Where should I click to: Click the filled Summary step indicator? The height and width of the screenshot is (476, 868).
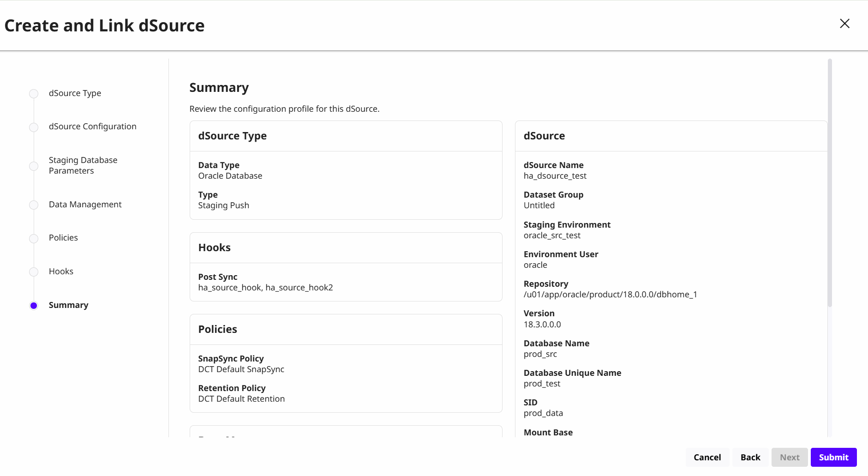[x=34, y=306]
